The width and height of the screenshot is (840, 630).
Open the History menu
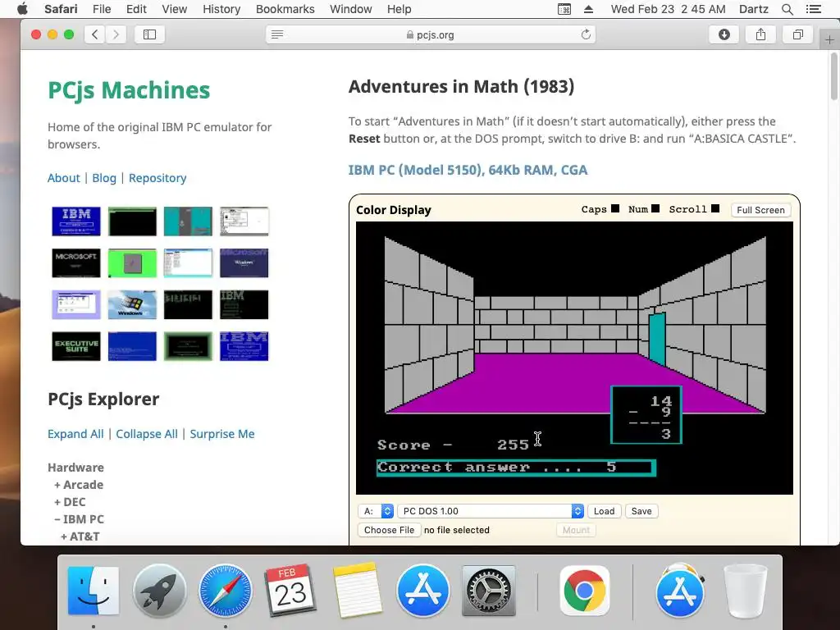(x=221, y=9)
